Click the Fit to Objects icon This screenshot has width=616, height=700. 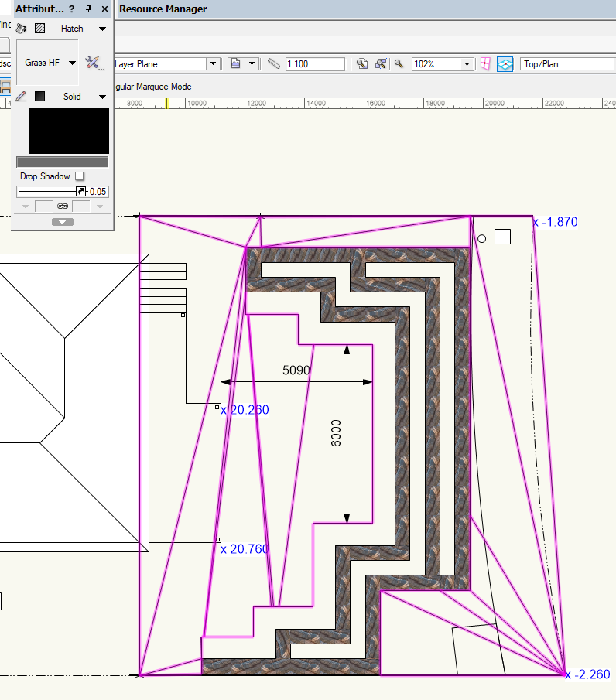(380, 64)
